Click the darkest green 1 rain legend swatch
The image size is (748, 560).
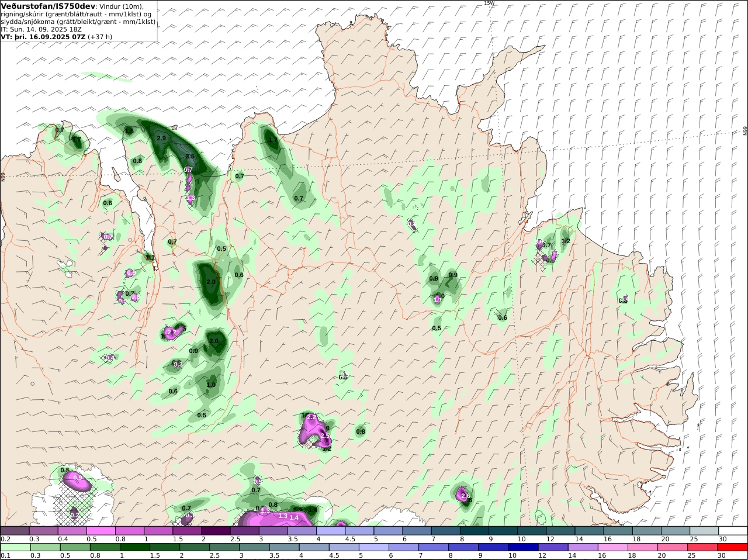point(135,547)
